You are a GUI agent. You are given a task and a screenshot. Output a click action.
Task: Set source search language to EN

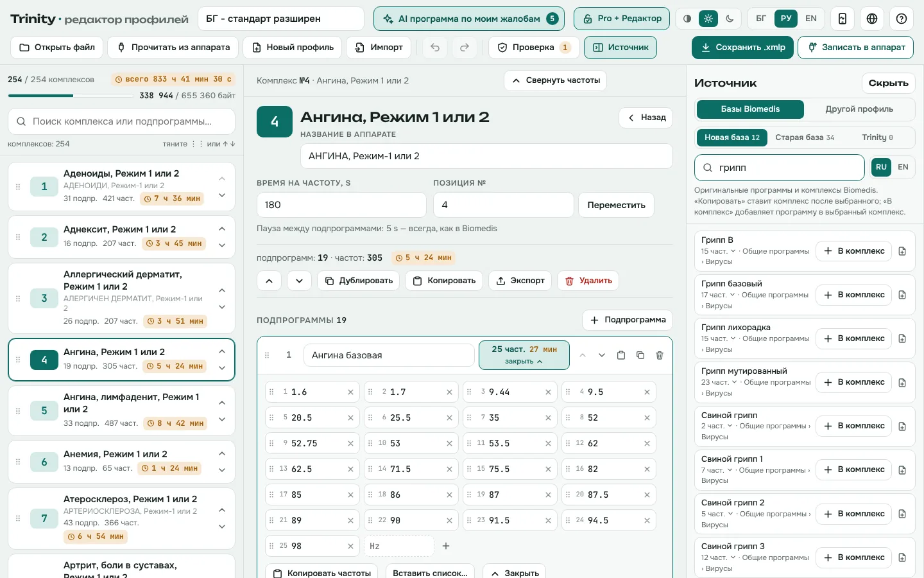click(903, 167)
